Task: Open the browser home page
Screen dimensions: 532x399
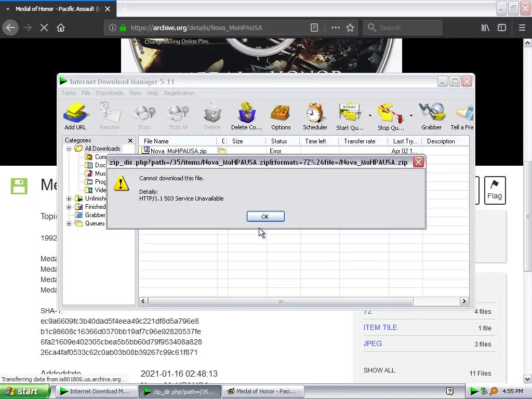Action: [x=61, y=28]
